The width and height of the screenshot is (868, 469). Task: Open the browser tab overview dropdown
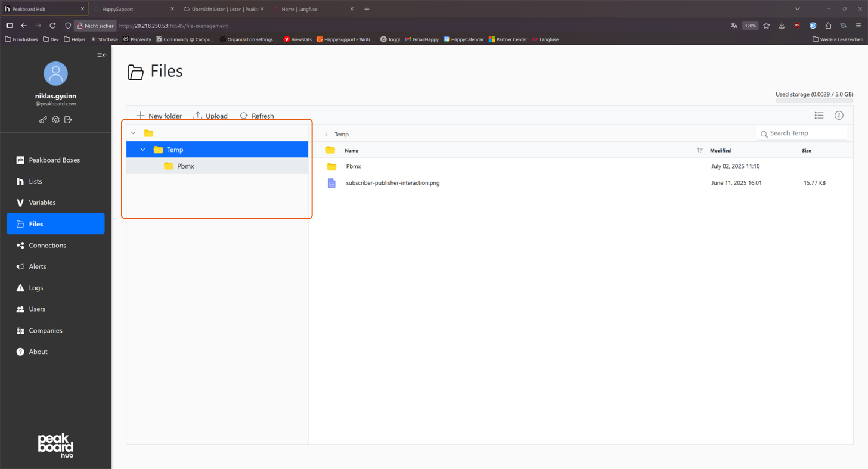[x=797, y=8]
